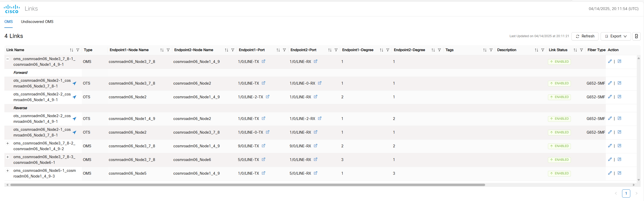Click the column settings icon beside Export

click(637, 36)
